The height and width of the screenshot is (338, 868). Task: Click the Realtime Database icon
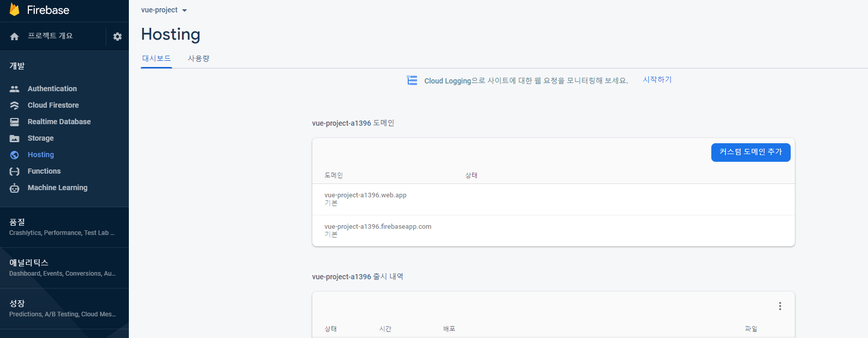coord(14,122)
